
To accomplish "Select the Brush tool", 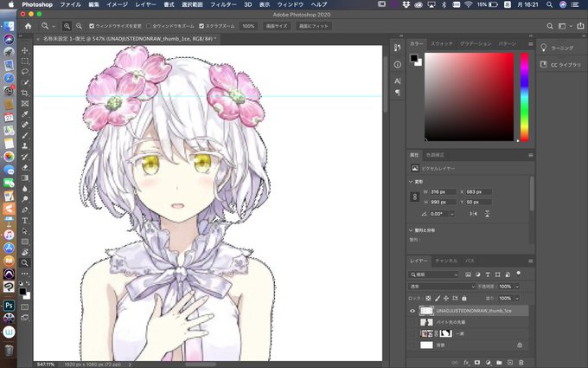I will click(25, 135).
